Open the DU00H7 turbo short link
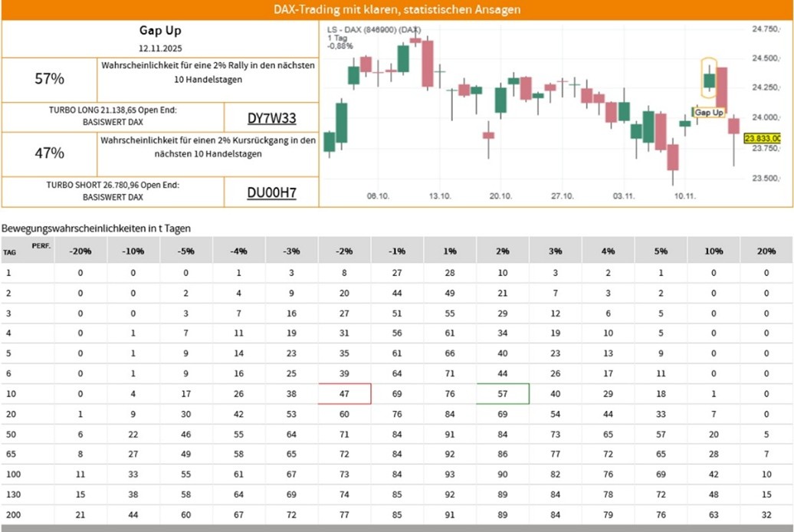794x532 pixels. coord(271,192)
